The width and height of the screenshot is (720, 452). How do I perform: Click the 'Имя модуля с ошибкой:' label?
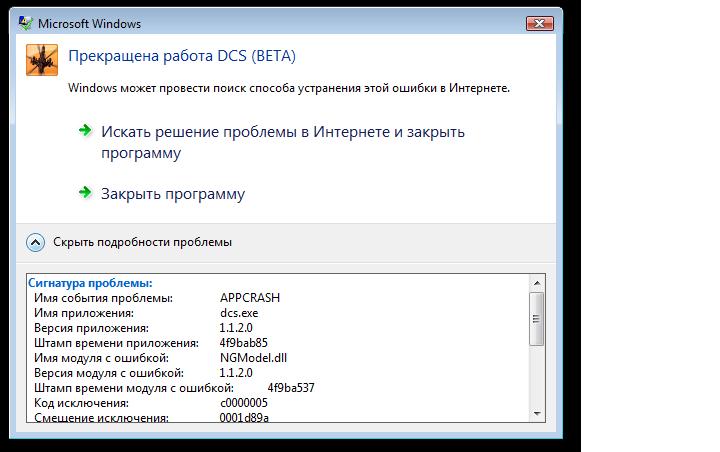click(x=101, y=358)
